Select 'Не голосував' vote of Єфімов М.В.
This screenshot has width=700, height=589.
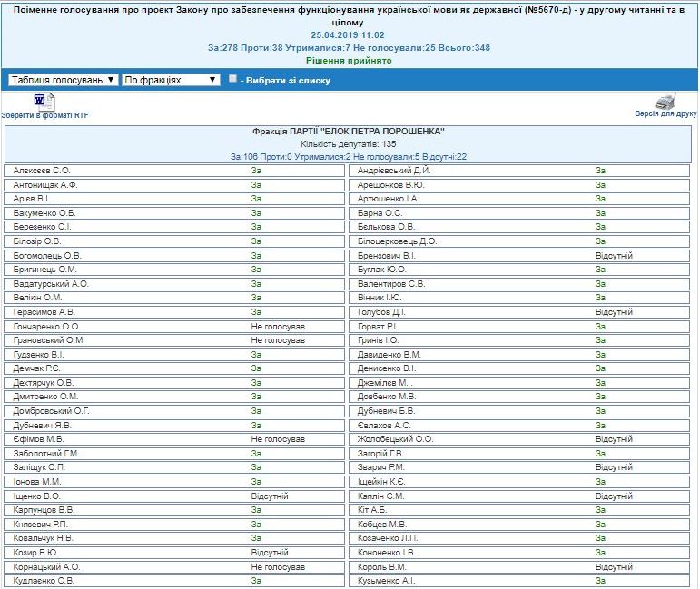278,439
